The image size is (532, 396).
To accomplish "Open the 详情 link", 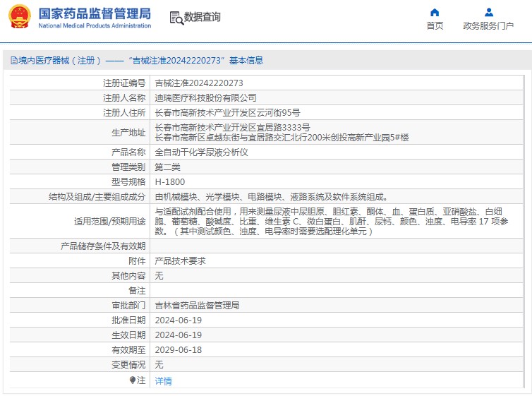I will [163, 381].
